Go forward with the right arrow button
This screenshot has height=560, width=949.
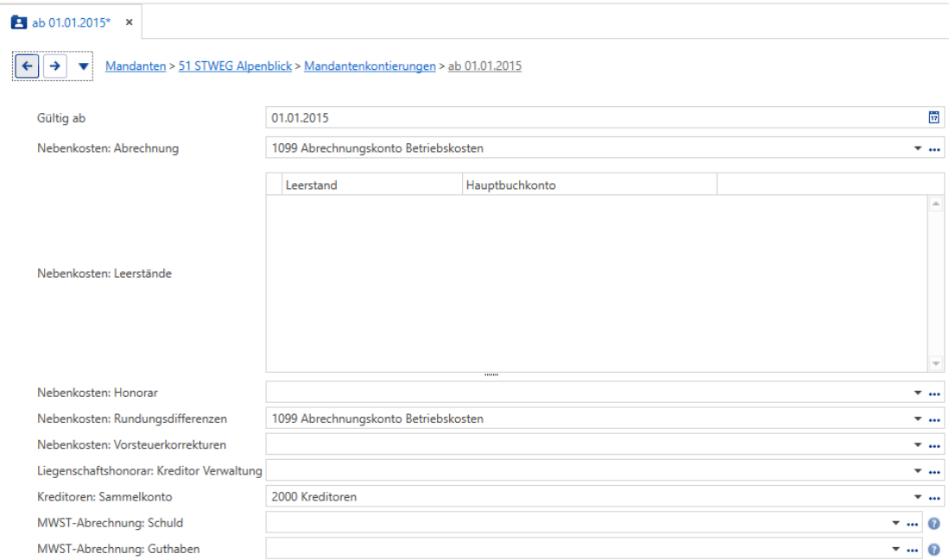pos(55,66)
